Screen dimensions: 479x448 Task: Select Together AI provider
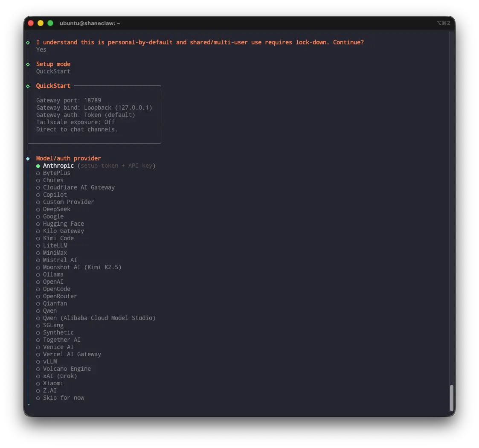click(x=58, y=340)
